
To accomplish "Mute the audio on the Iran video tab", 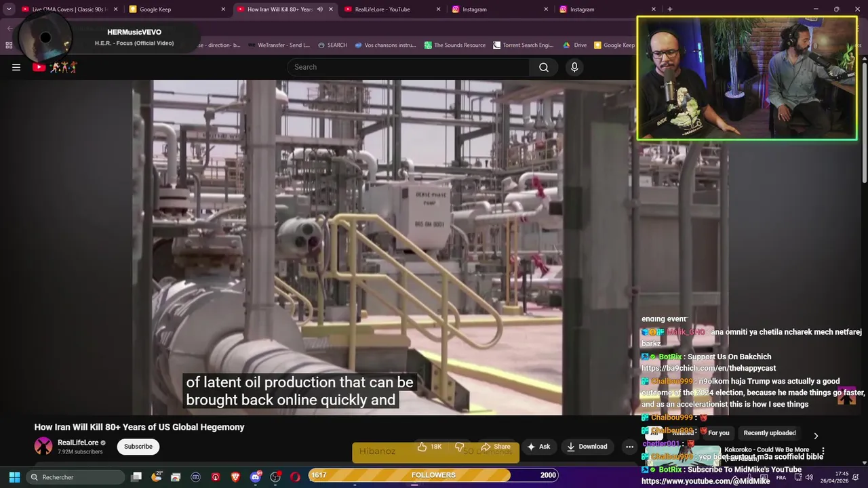I will pyautogui.click(x=320, y=9).
